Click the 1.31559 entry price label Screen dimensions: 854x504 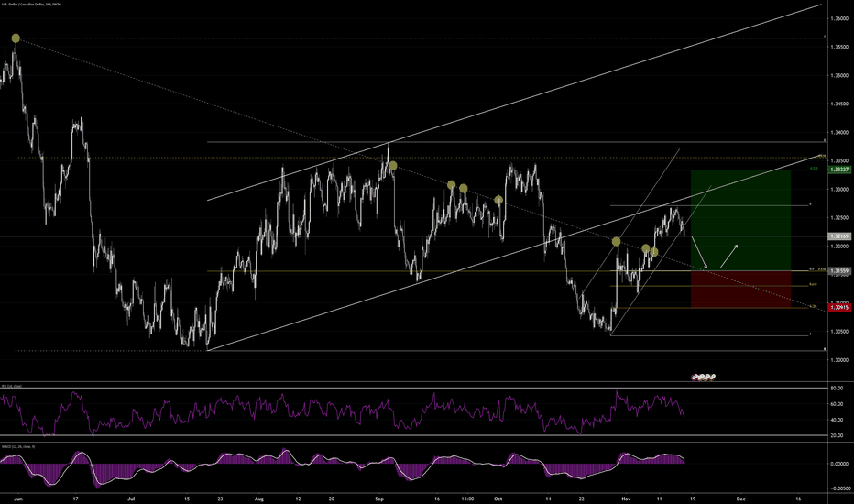838,270
